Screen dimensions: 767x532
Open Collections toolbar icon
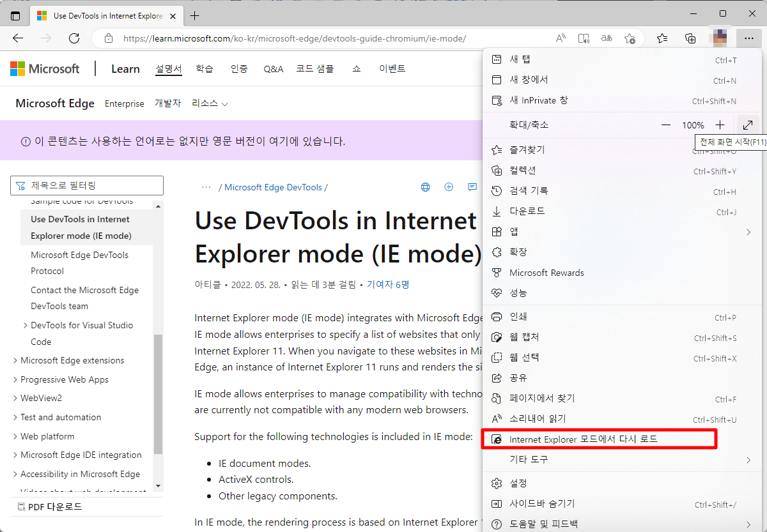click(690, 38)
